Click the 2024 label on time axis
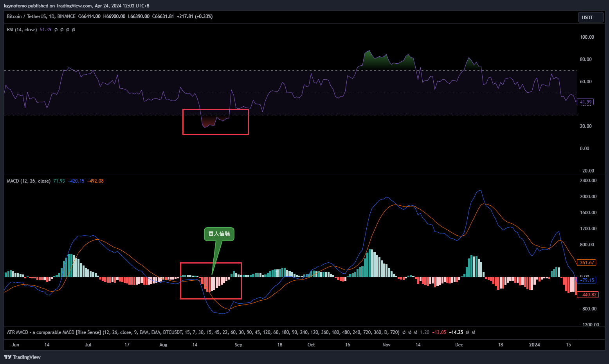 (534, 345)
